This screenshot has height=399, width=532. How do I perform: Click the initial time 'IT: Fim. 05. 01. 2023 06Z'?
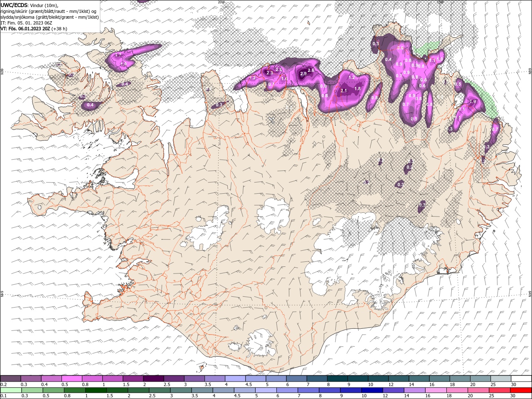tap(27, 23)
